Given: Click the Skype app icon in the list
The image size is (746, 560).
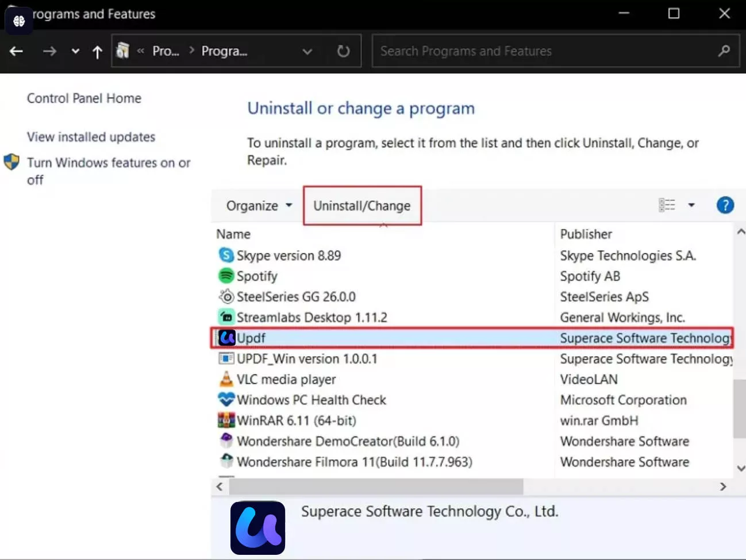Looking at the screenshot, I should click(226, 255).
